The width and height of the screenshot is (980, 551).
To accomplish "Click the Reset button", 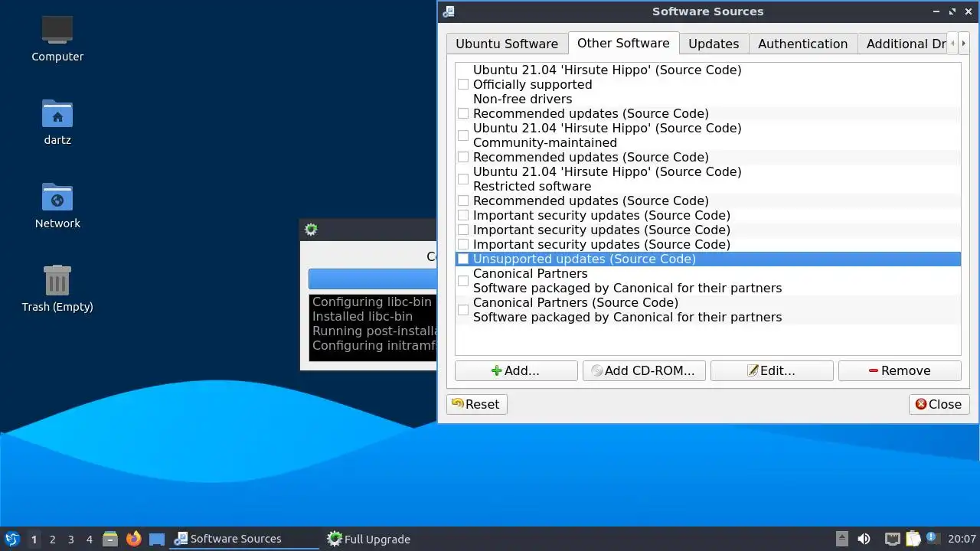I will [476, 404].
